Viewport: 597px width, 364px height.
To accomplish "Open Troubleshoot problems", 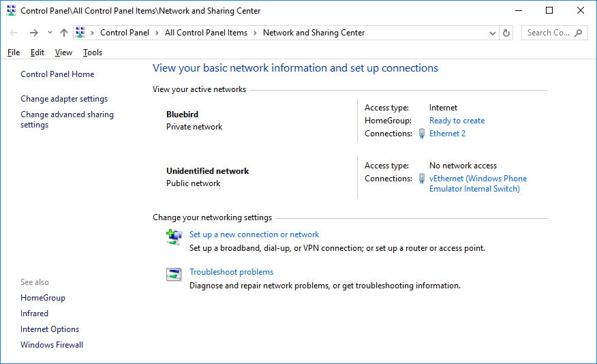I will tap(232, 272).
